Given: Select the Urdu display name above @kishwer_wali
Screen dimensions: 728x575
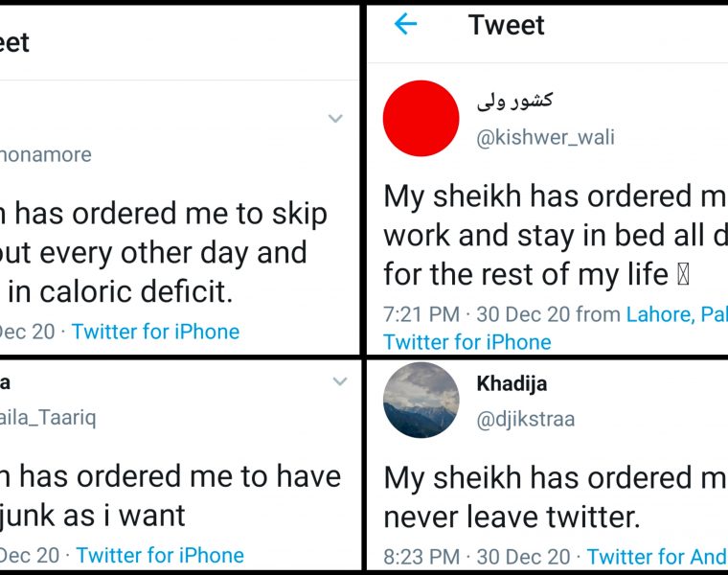Looking at the screenshot, I should coord(514,100).
